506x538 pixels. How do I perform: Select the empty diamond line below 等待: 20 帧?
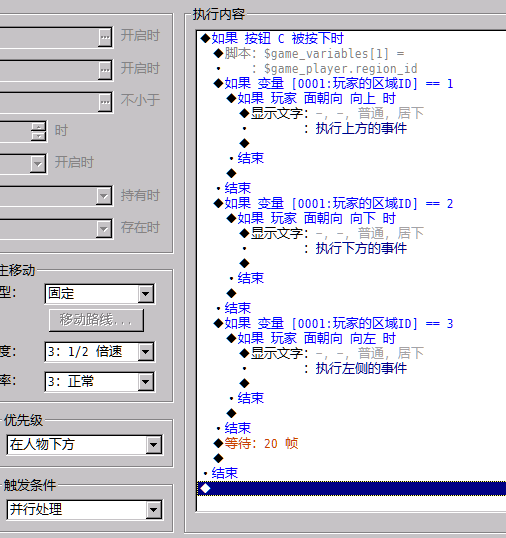[219, 458]
